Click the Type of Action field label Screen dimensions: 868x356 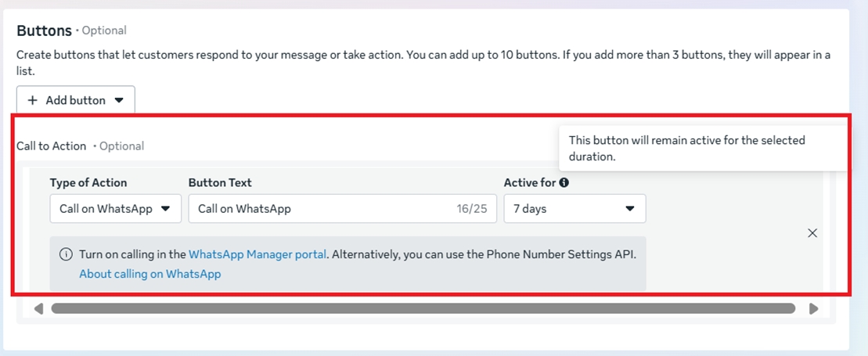[88, 182]
